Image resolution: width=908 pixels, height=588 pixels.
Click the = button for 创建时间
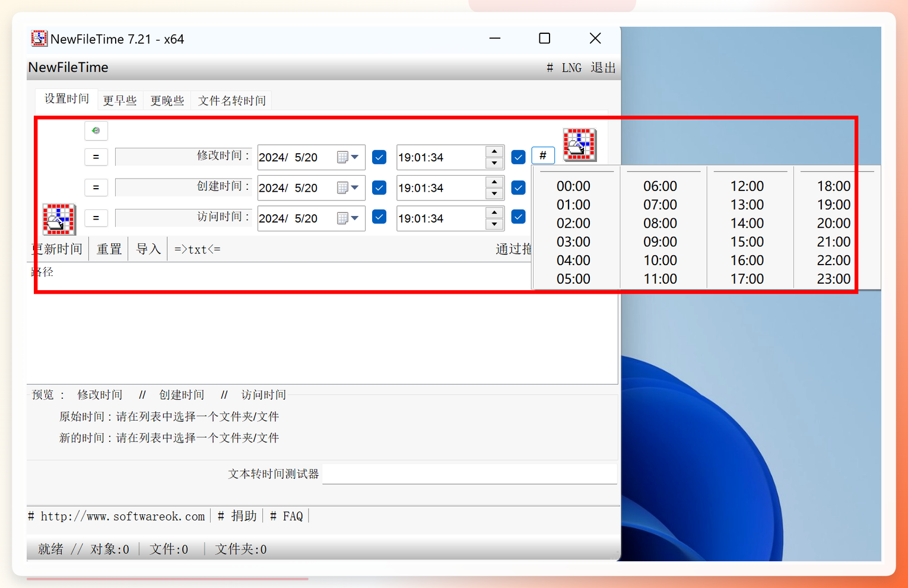point(96,187)
